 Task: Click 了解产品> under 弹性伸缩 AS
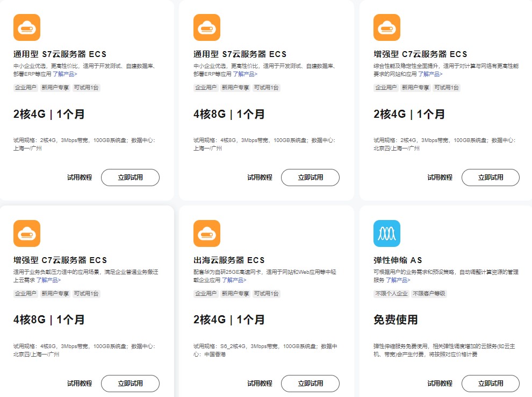[x=398, y=280]
